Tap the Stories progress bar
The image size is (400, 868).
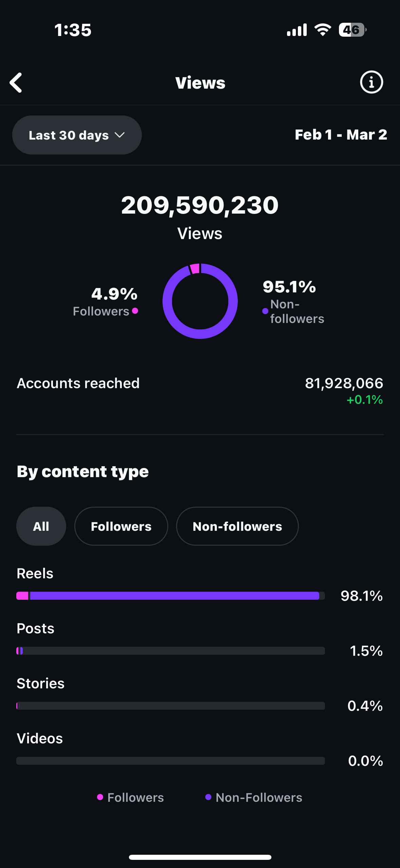tap(170, 706)
